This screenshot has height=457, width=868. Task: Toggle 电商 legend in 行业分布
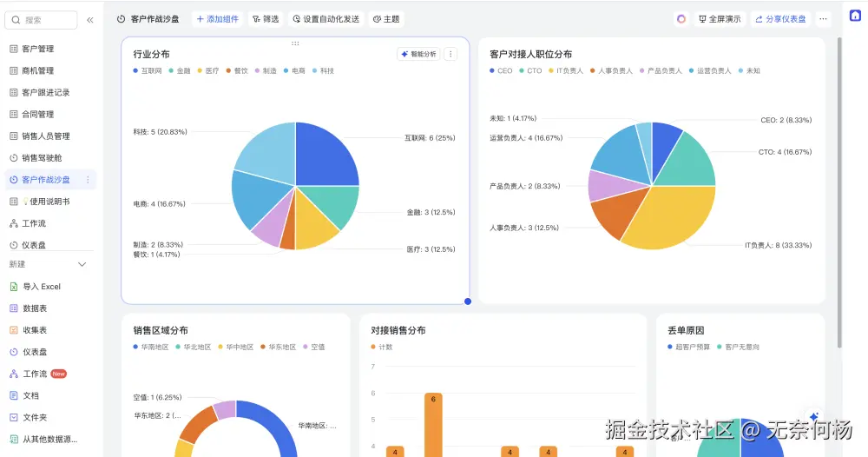294,71
